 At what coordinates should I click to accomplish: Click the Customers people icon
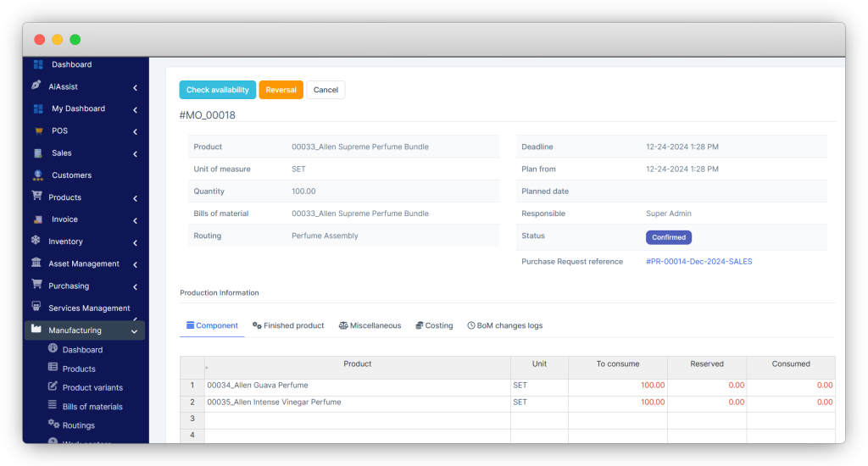(37, 175)
